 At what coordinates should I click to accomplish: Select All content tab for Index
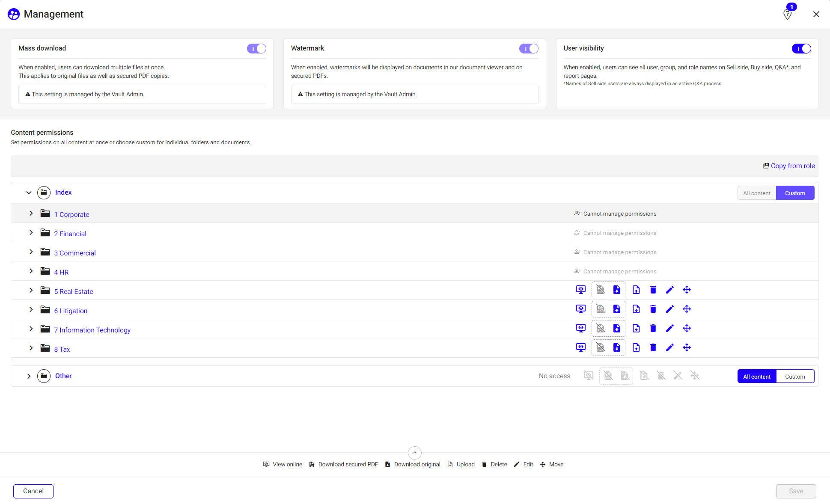(x=756, y=193)
